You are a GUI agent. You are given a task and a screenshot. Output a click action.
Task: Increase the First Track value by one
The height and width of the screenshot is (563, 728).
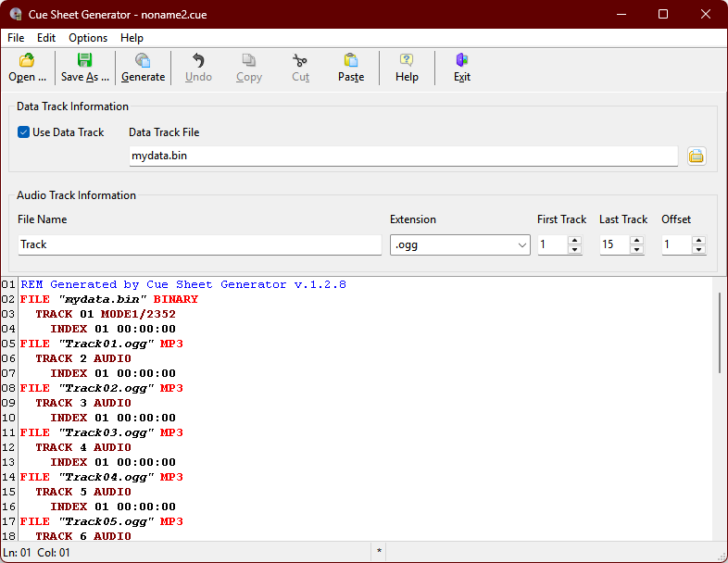[574, 240]
